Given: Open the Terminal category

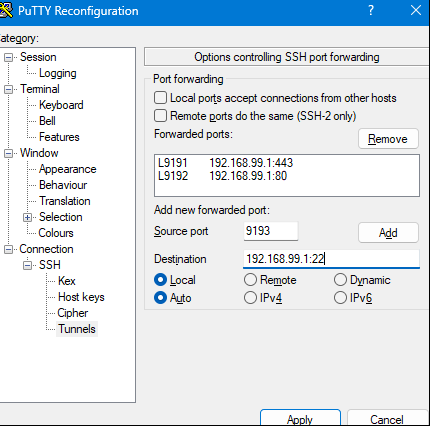Looking at the screenshot, I should (x=40, y=89).
